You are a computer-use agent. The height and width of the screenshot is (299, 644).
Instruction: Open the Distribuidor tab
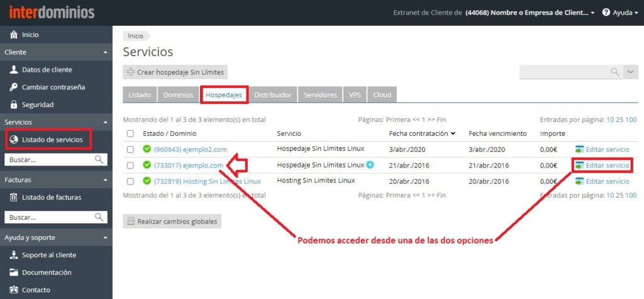[273, 94]
